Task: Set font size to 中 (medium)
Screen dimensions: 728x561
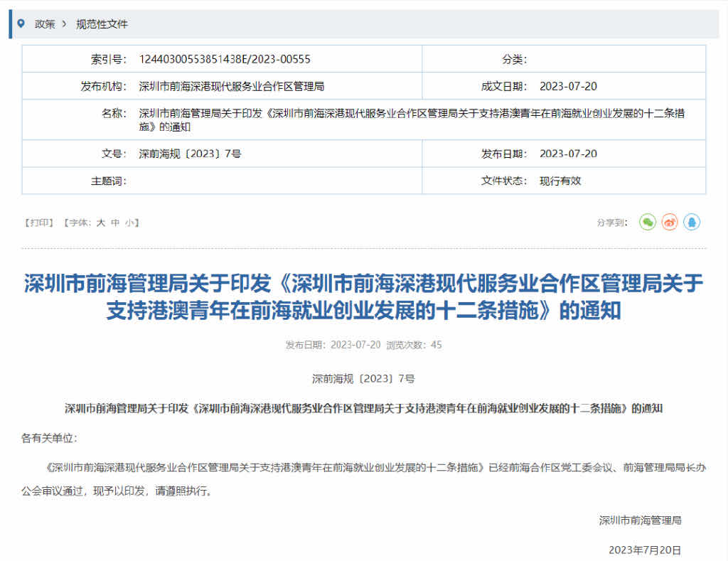Action: (115, 223)
